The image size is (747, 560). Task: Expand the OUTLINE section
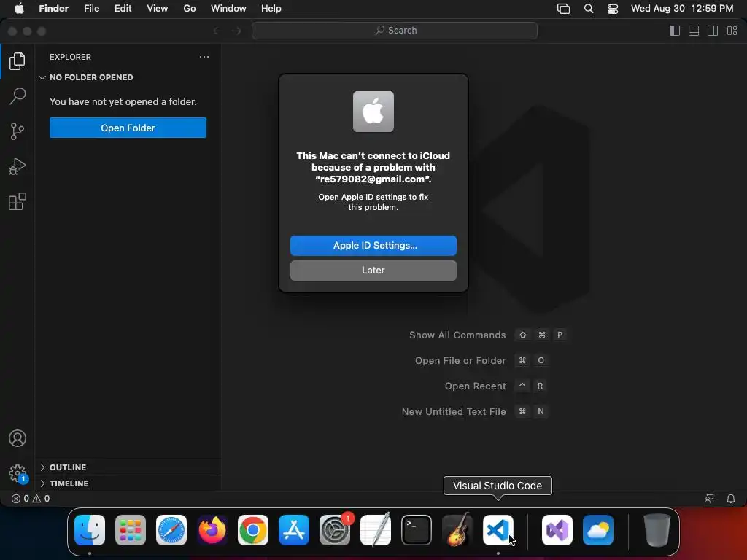click(x=128, y=467)
